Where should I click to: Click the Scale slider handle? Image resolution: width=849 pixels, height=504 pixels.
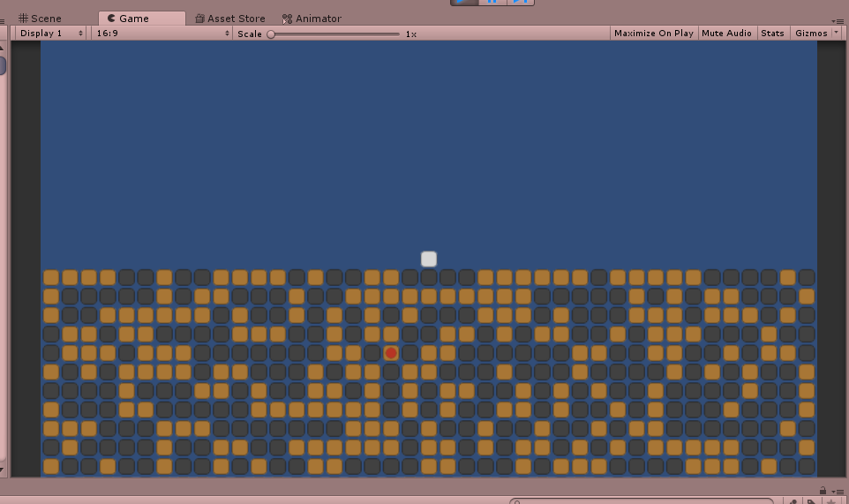[x=271, y=34]
